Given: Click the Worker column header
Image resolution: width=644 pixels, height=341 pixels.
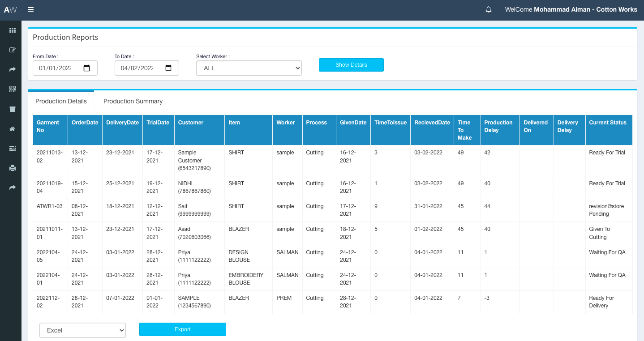Looking at the screenshot, I should 288,130.
